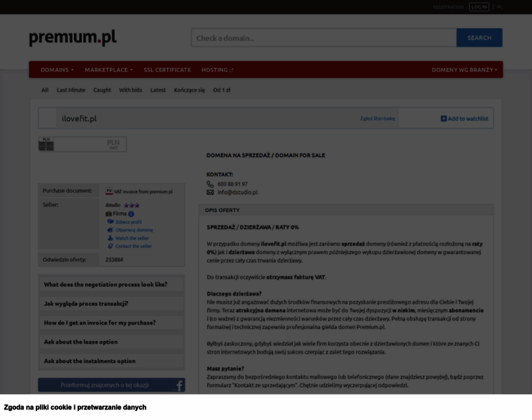
Task: Click the SEARCH button
Action: click(479, 38)
